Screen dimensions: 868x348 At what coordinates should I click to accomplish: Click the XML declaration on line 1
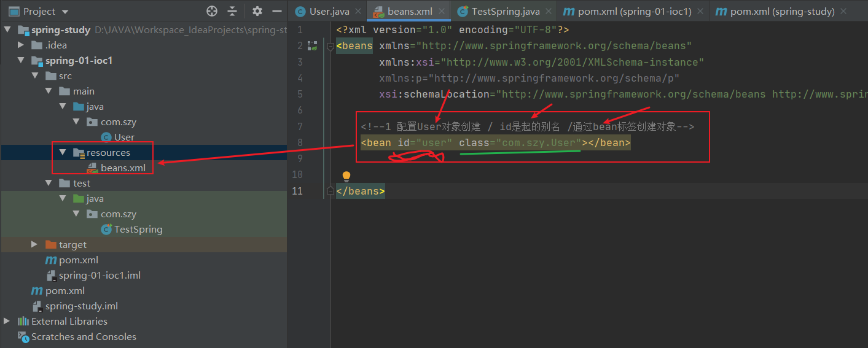(x=453, y=30)
